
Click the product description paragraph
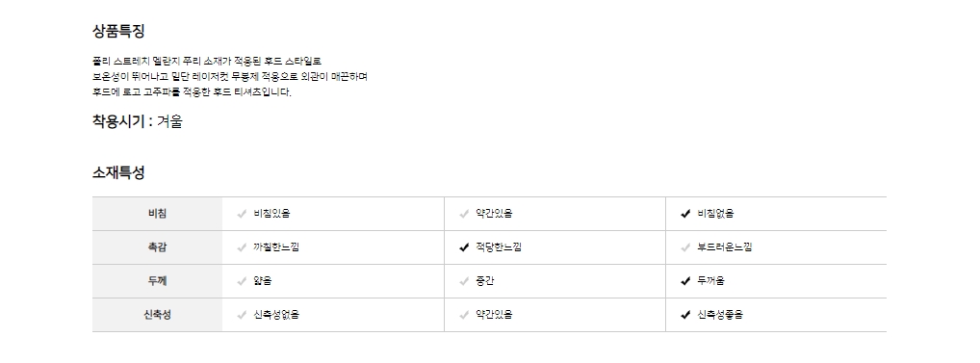click(229, 77)
